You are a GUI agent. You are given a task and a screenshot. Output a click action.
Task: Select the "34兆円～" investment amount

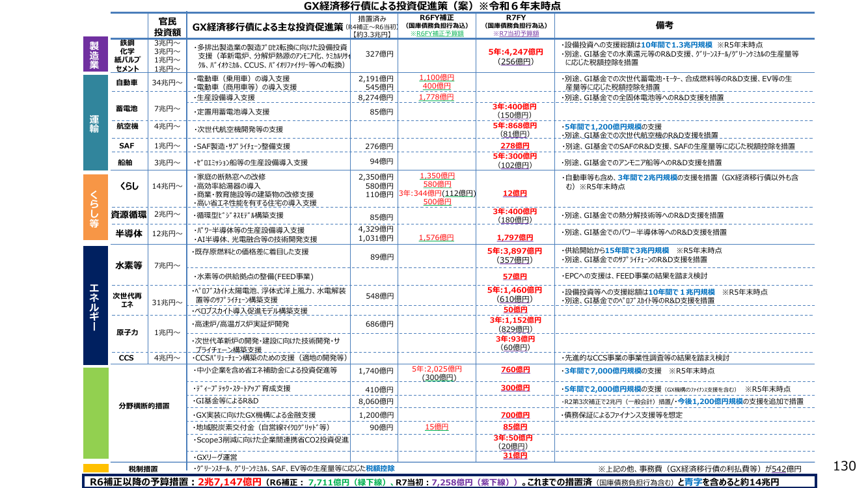(x=167, y=83)
